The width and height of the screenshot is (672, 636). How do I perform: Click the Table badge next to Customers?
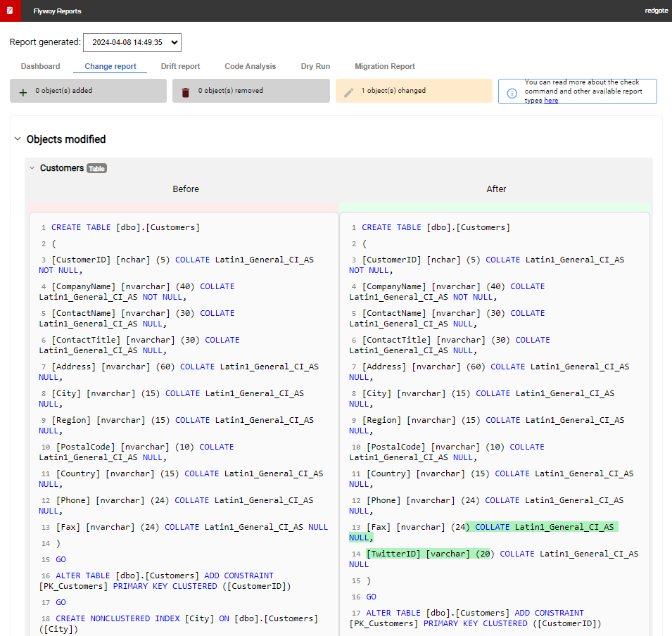tap(97, 168)
